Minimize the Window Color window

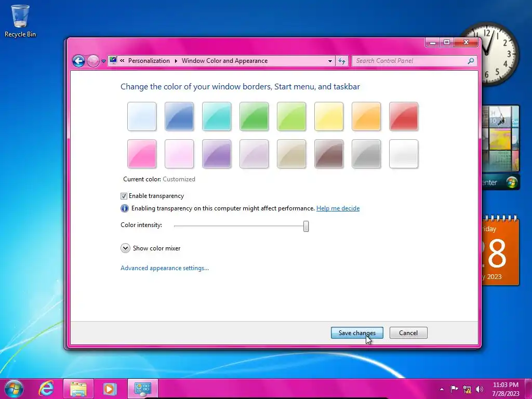[433, 43]
